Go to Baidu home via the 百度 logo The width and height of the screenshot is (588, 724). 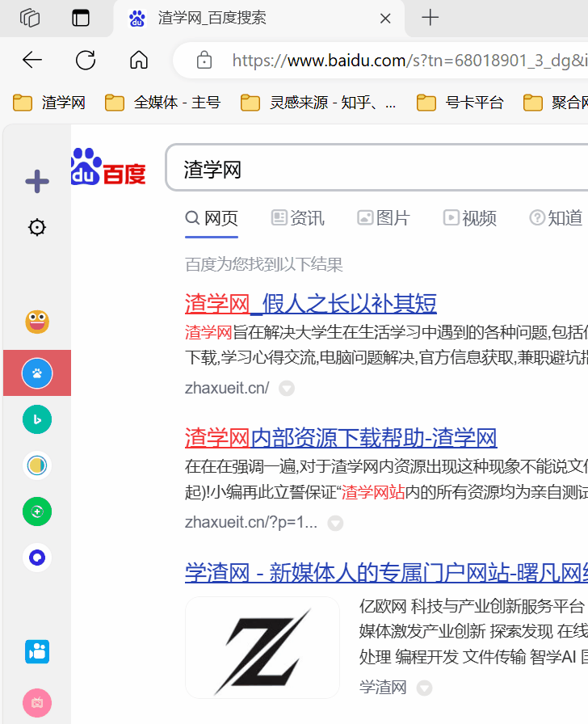[108, 167]
